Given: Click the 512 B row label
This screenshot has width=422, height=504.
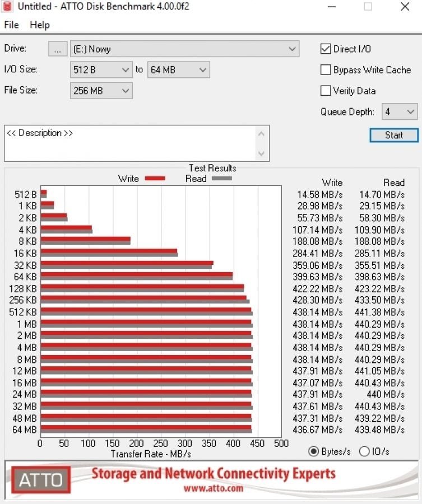Looking at the screenshot, I should (x=26, y=194).
